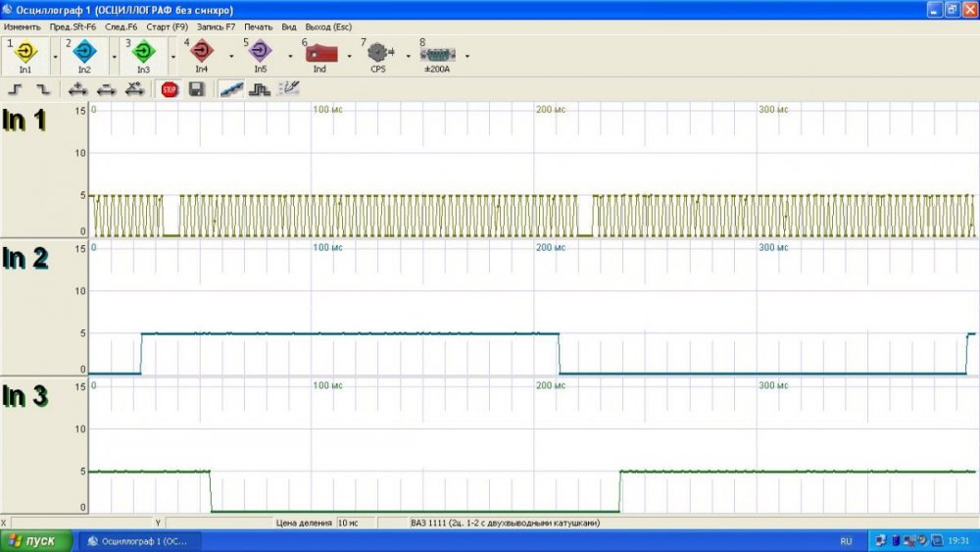Select the Ind inductive sensor input
This screenshot has width=980, height=552.
coord(319,54)
